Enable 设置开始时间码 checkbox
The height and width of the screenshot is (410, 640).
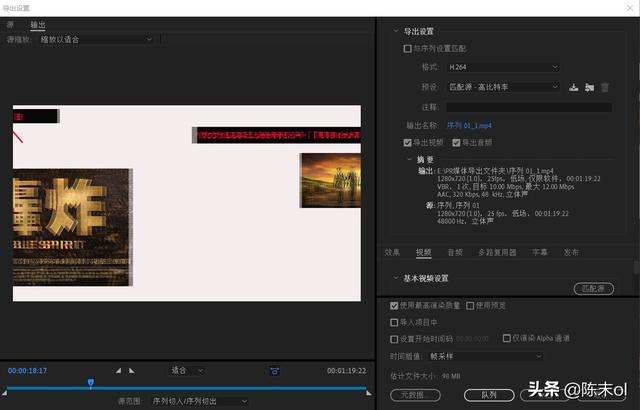click(x=394, y=339)
